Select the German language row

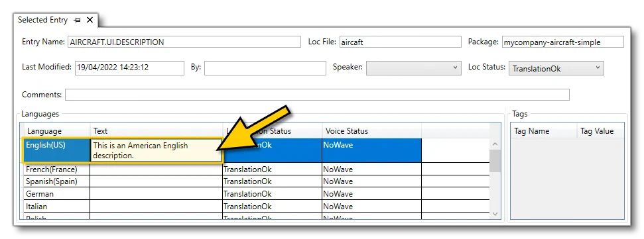click(x=56, y=194)
